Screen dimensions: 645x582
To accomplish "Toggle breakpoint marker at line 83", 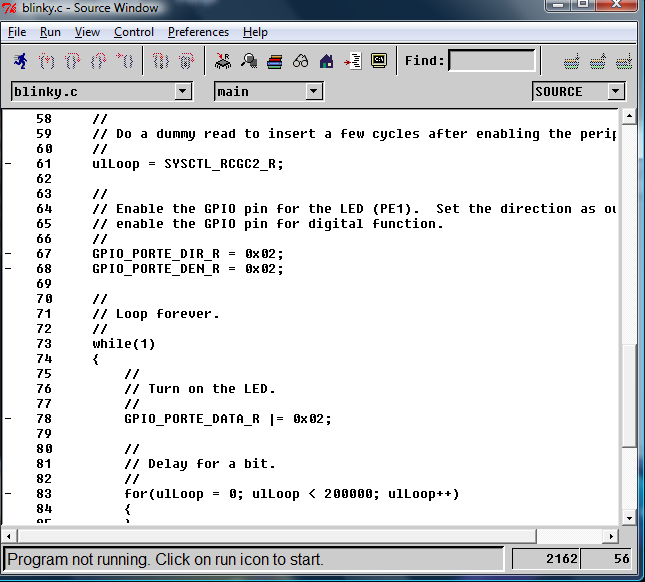I will [8, 494].
